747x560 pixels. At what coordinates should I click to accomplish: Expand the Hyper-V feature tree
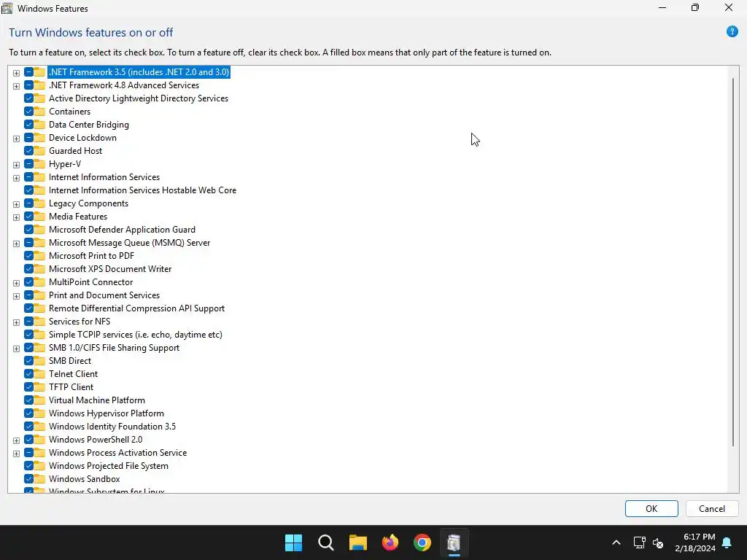click(x=16, y=165)
